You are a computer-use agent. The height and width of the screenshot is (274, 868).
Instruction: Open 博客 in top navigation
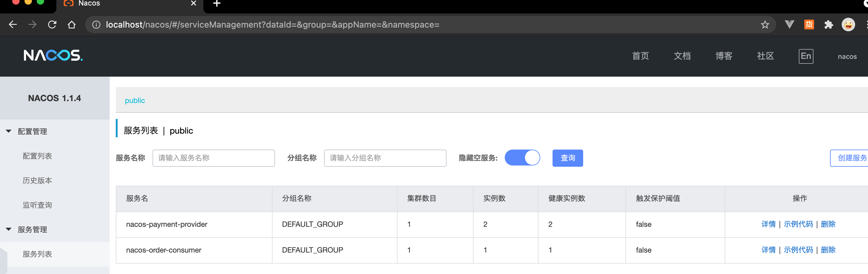724,56
